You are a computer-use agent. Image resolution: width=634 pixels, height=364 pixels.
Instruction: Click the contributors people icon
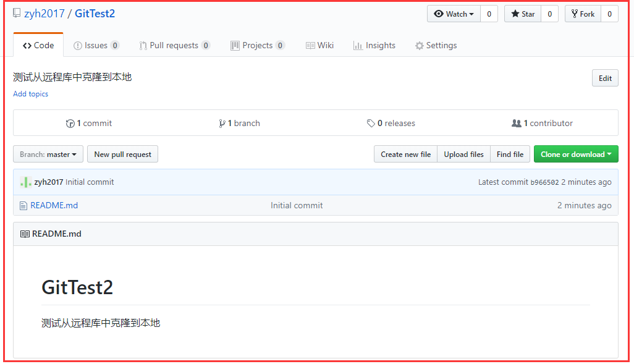pyautogui.click(x=517, y=123)
